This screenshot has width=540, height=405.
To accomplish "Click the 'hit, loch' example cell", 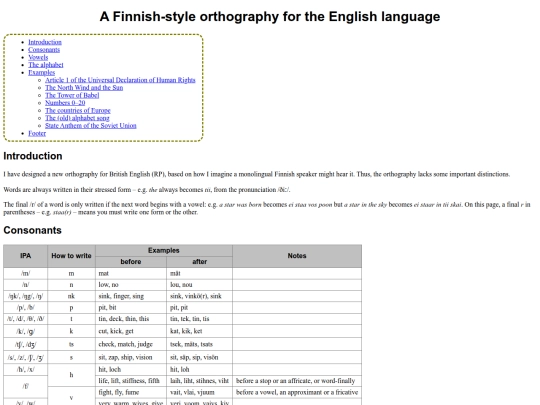I will point(131,370).
